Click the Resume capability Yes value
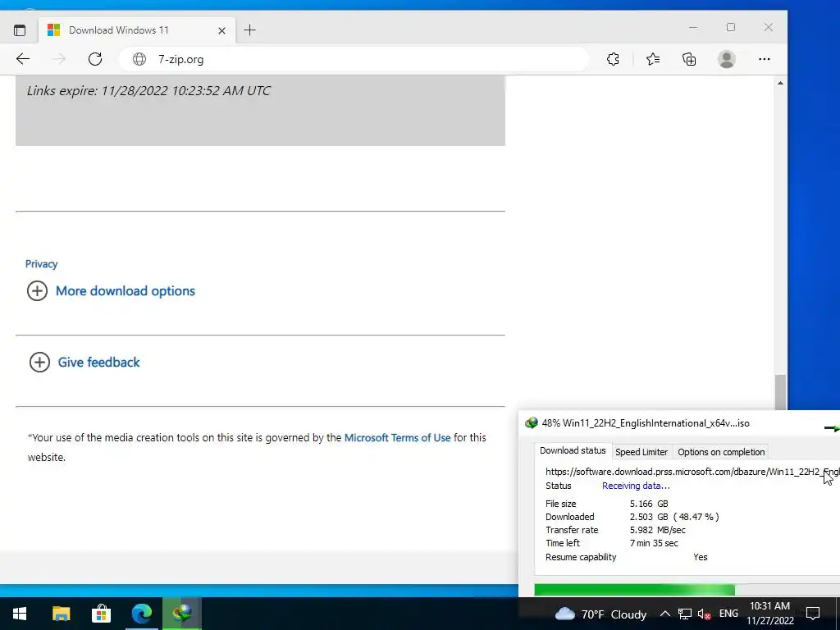The height and width of the screenshot is (630, 840). pyautogui.click(x=701, y=557)
